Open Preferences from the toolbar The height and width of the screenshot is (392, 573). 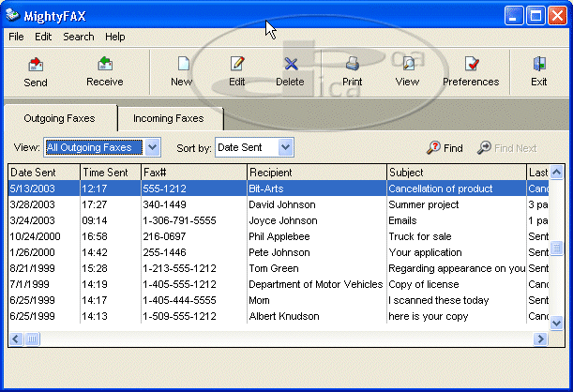[x=471, y=70]
